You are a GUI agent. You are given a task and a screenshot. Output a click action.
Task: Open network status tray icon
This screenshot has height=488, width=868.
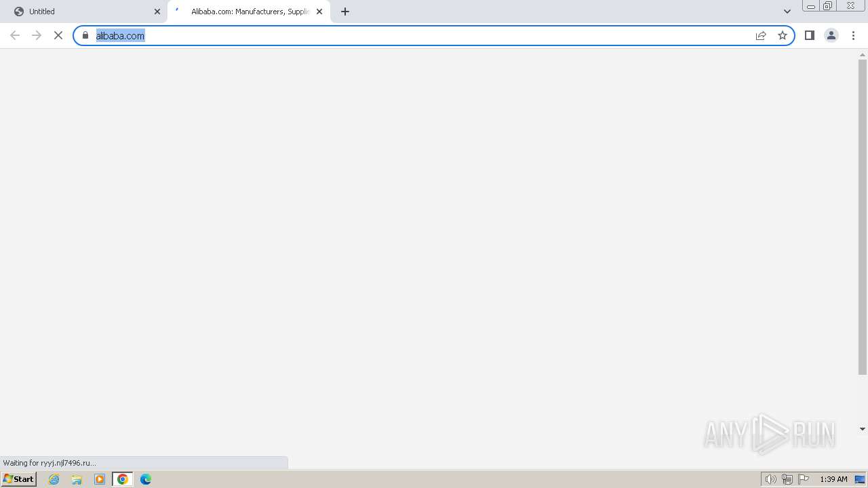(787, 479)
